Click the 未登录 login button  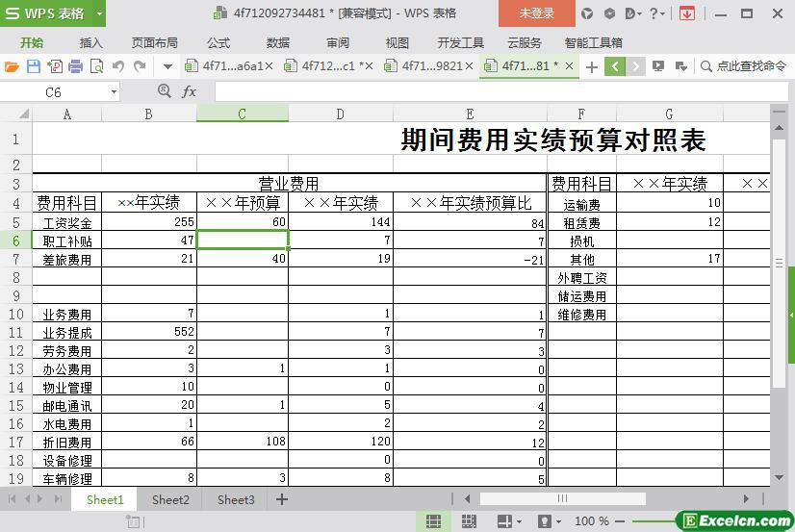click(537, 13)
